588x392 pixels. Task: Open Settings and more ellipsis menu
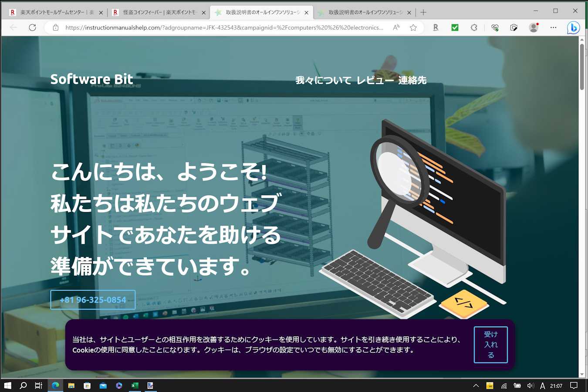point(553,27)
